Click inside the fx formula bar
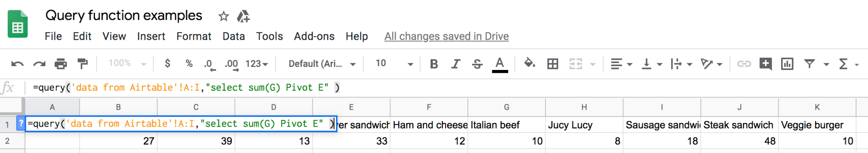The height and width of the screenshot is (153, 868). pyautogui.click(x=445, y=88)
